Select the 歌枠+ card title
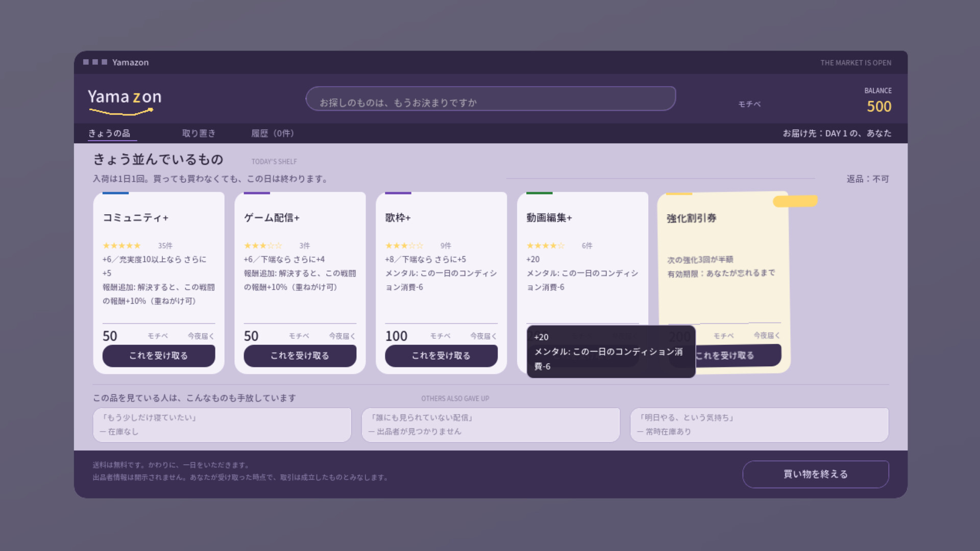The width and height of the screenshot is (980, 551). pos(398,218)
